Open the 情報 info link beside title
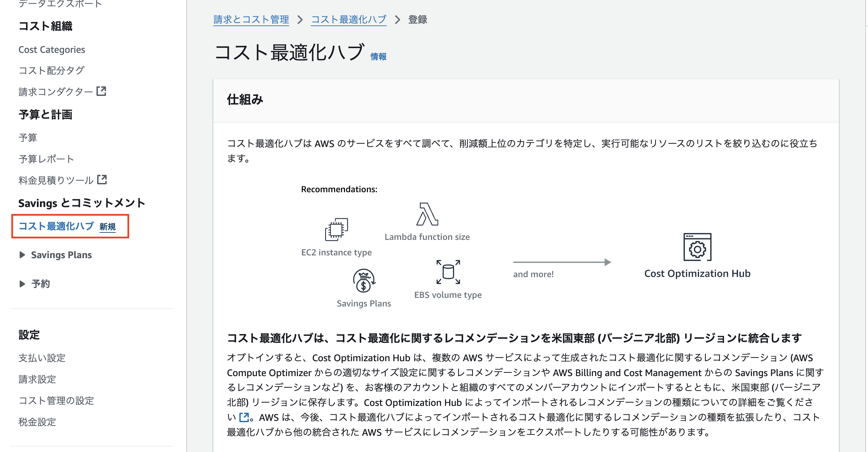 pos(378,57)
